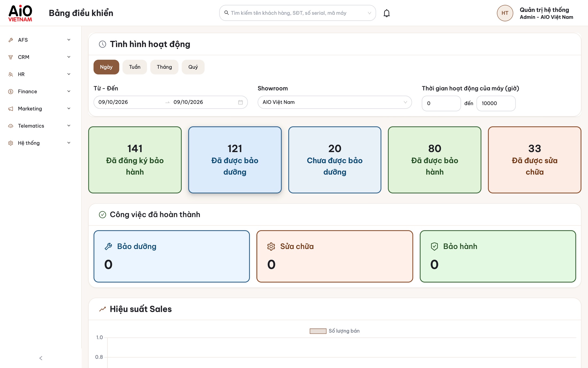Open the Bảo hành completed work card

coord(498,256)
